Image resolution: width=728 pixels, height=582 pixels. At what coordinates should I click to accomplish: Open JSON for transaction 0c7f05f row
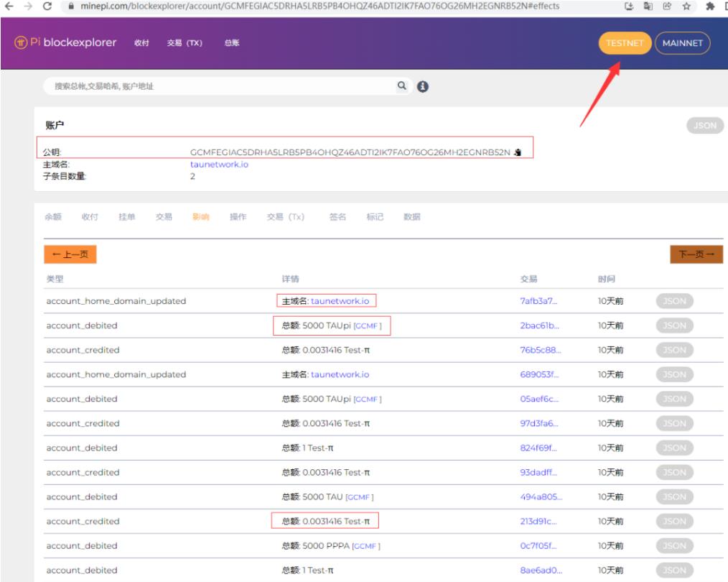675,546
